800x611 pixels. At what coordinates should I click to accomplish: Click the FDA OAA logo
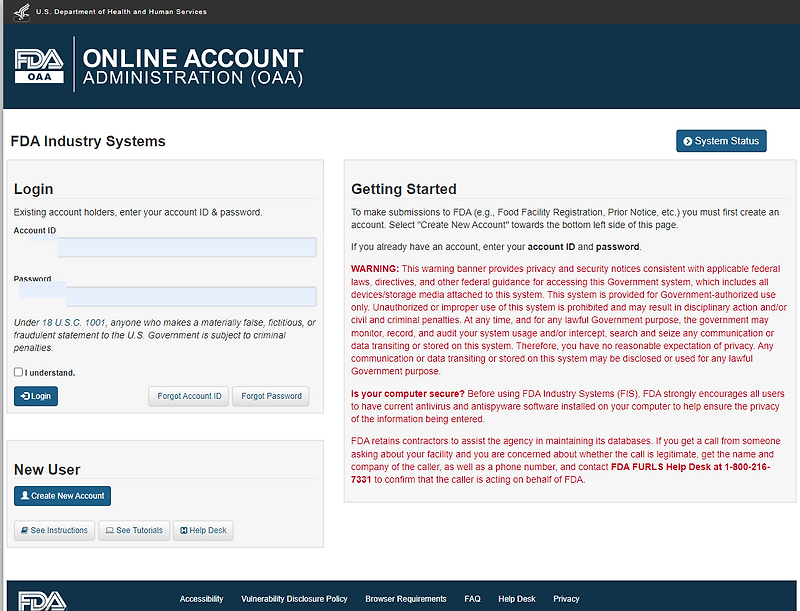click(x=39, y=66)
